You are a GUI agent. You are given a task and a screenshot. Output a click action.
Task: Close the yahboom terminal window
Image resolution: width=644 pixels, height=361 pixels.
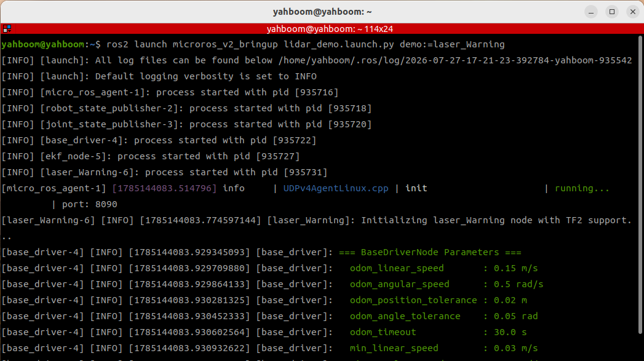pos(633,12)
